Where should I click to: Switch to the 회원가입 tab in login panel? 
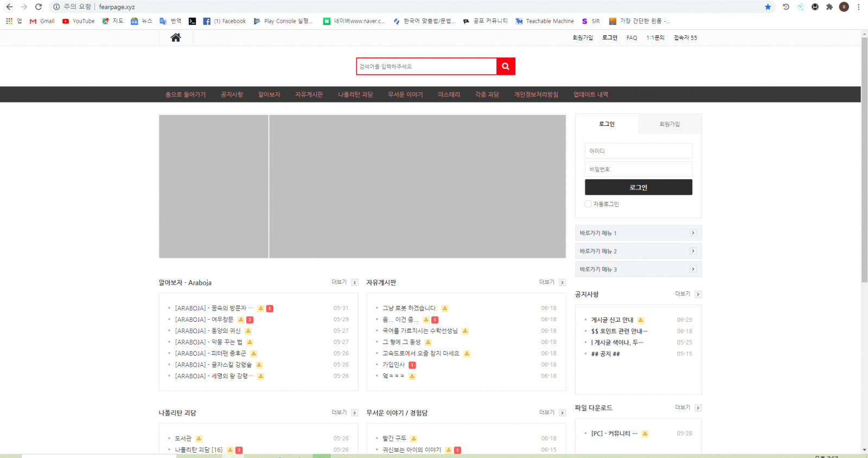(669, 124)
